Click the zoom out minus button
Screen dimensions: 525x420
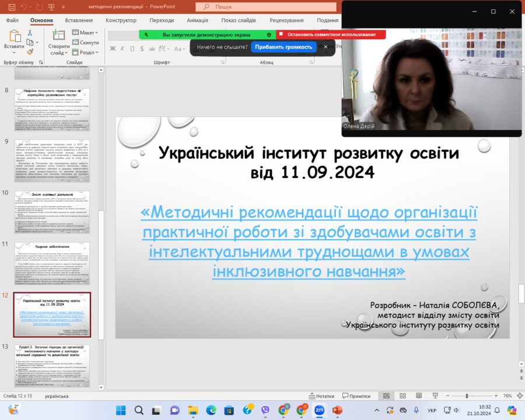tap(447, 396)
